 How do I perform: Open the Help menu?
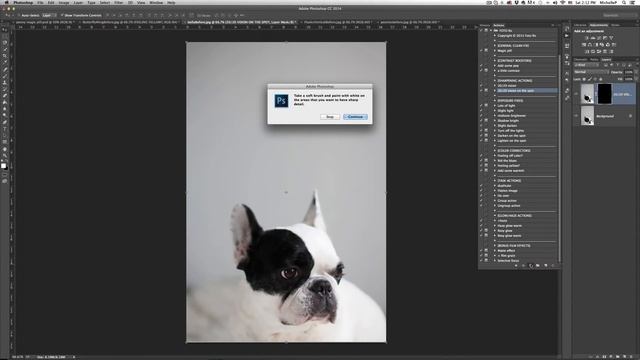(171, 2)
